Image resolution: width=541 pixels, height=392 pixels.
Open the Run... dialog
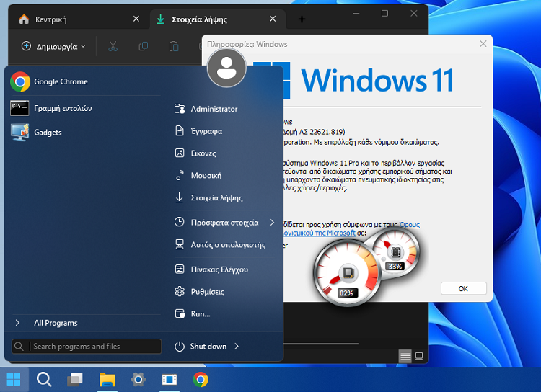[224, 313]
